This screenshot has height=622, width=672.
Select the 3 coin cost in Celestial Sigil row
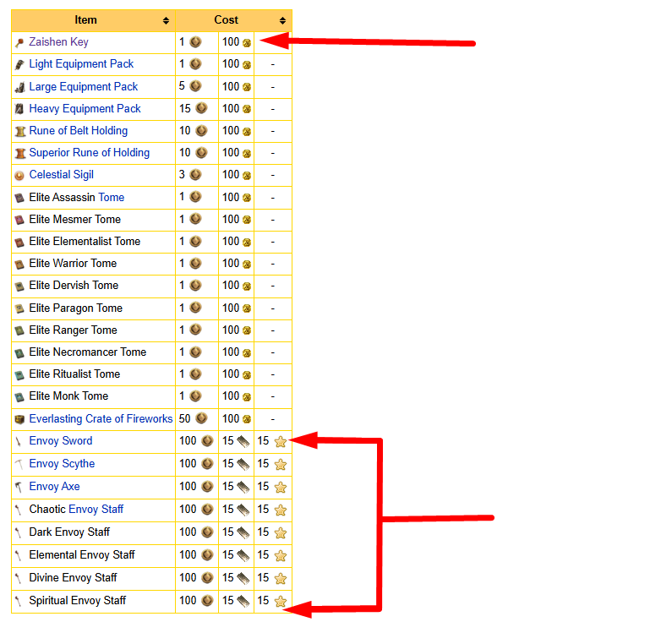(x=182, y=175)
